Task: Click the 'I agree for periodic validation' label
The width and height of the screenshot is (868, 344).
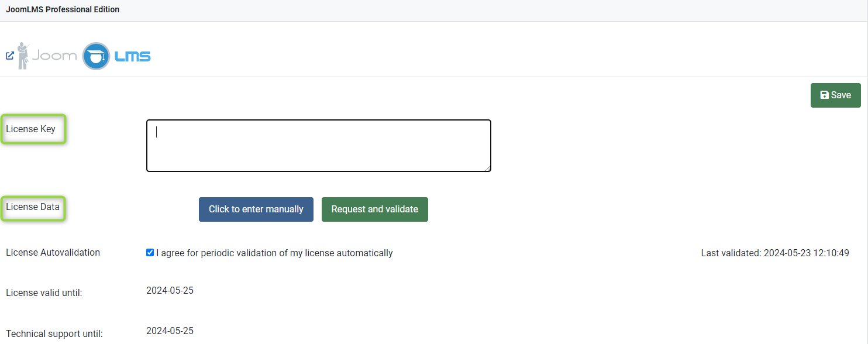Action: [x=274, y=253]
